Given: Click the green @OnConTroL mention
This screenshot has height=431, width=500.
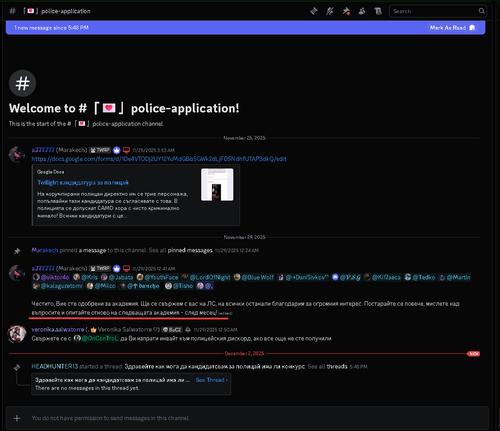Looking at the screenshot, I should 96,338.
